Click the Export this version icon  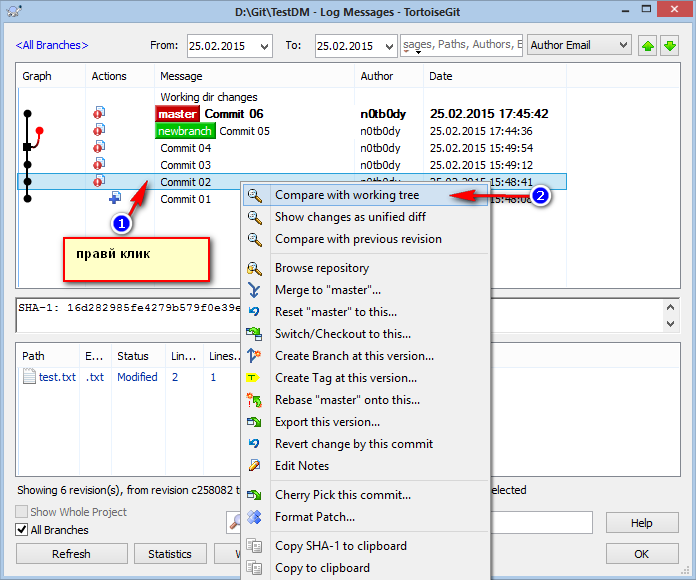[254, 422]
